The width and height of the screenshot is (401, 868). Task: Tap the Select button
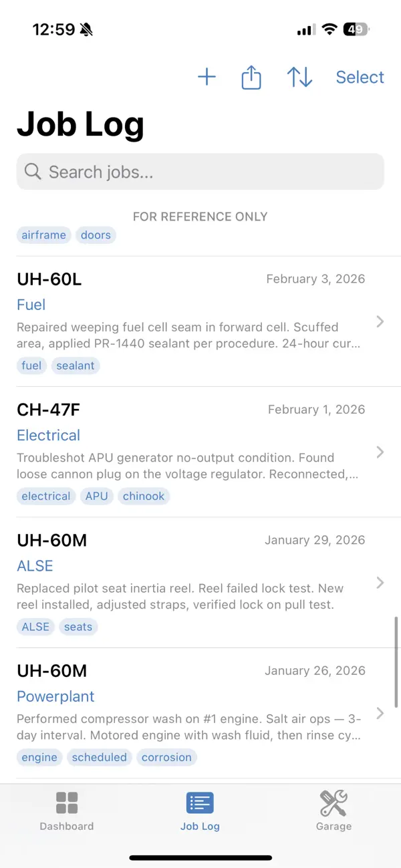point(360,77)
